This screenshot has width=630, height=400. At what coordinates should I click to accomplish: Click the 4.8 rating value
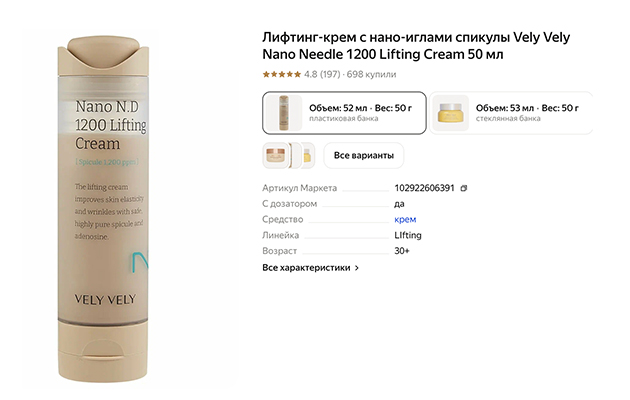click(x=311, y=74)
